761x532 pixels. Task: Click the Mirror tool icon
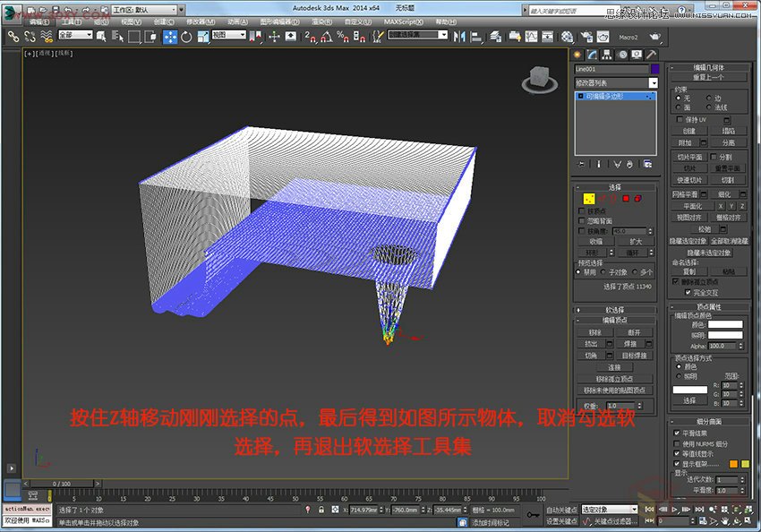coord(459,37)
